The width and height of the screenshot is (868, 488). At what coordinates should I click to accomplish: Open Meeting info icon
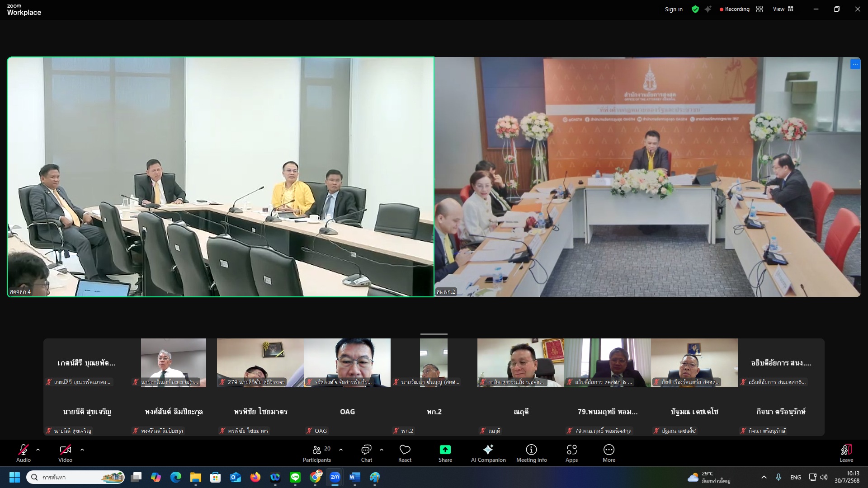tap(531, 450)
